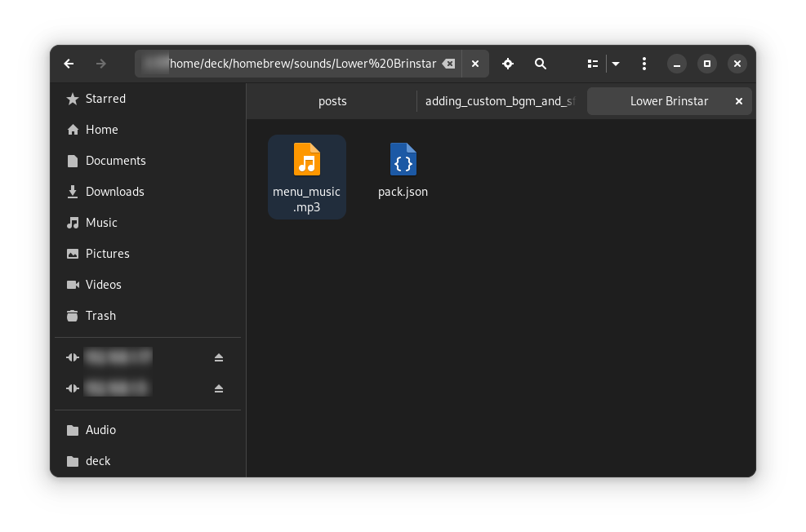Image resolution: width=806 pixels, height=532 pixels.
Task: Click the Videos camera icon
Action: click(73, 285)
